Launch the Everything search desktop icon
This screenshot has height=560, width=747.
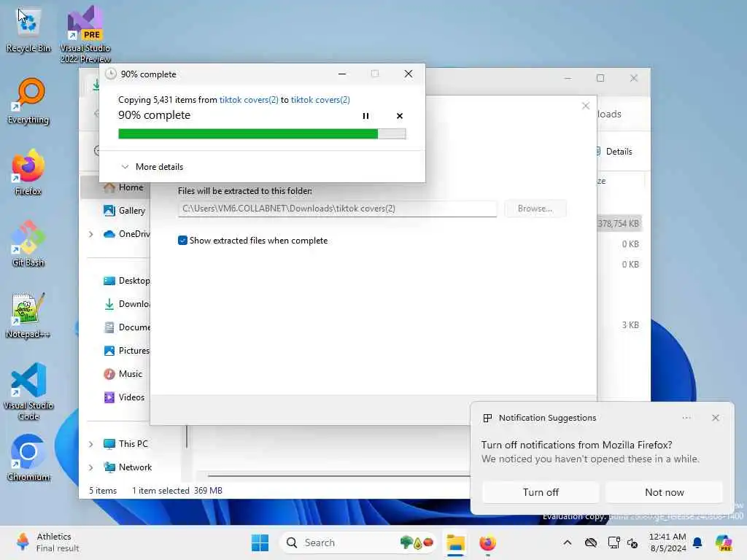pyautogui.click(x=28, y=101)
